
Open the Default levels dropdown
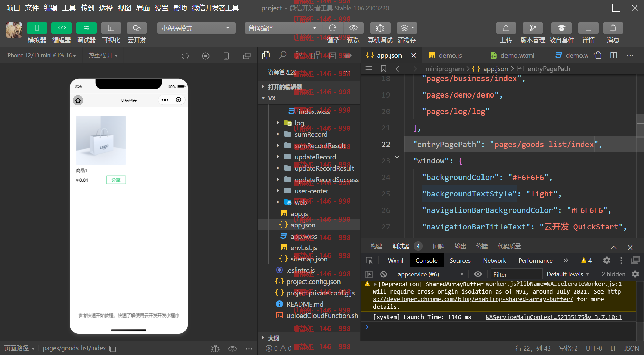pyautogui.click(x=568, y=274)
